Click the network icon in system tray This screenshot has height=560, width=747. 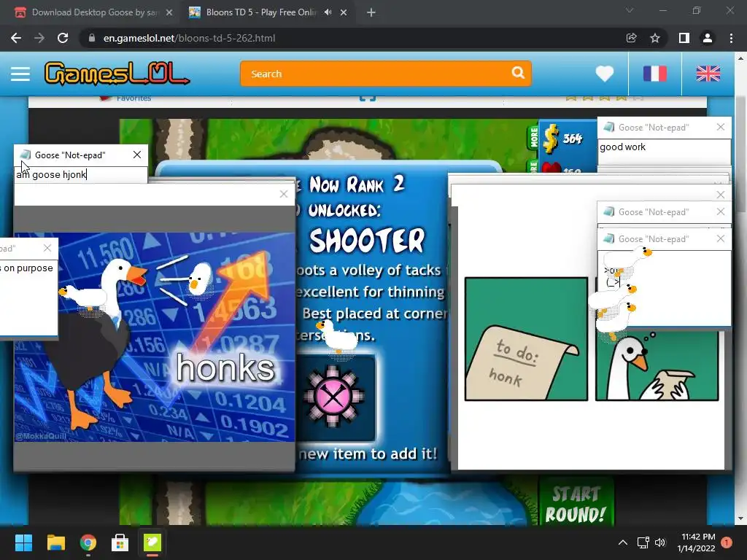click(x=643, y=542)
